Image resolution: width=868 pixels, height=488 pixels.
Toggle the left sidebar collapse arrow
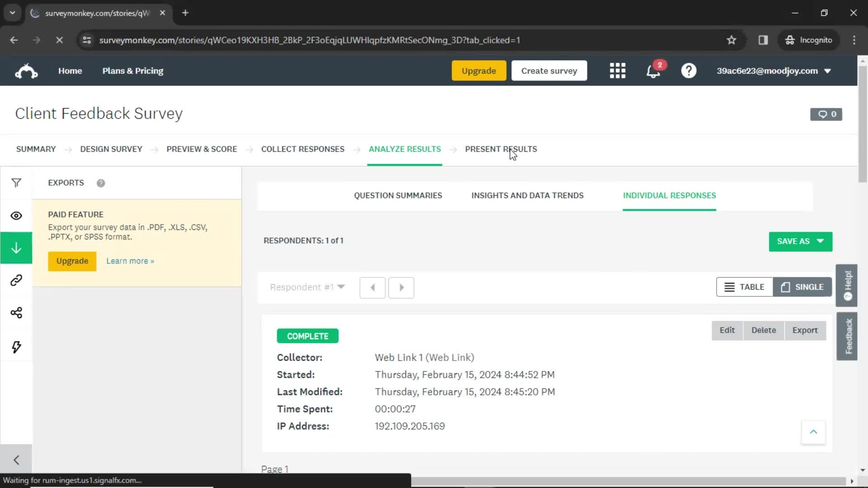coord(16,459)
